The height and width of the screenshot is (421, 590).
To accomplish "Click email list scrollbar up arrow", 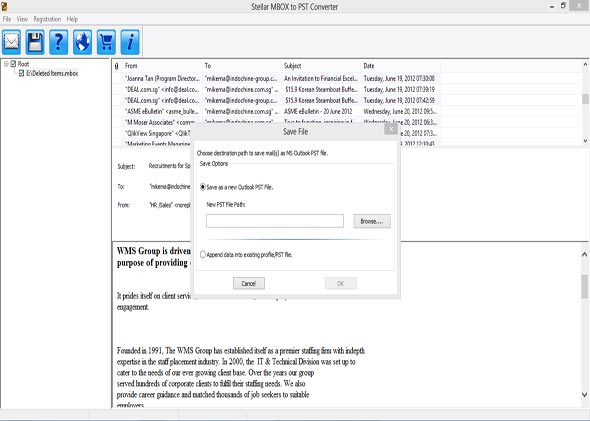I will 585,64.
